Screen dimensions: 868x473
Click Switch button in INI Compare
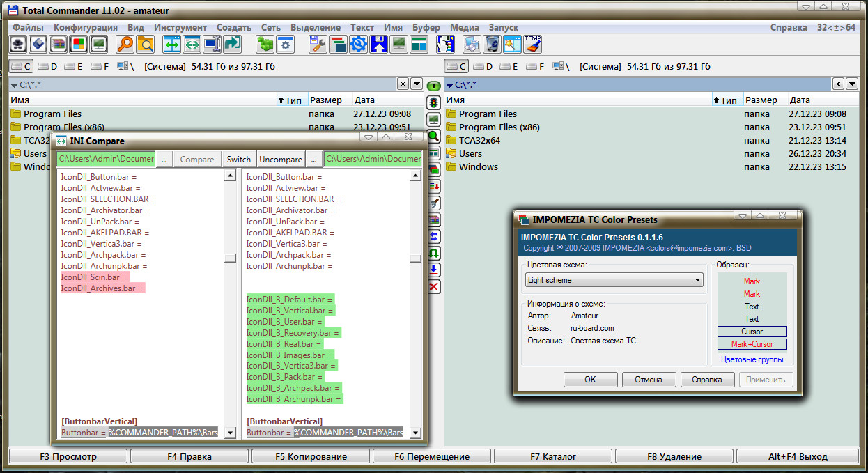(x=239, y=159)
